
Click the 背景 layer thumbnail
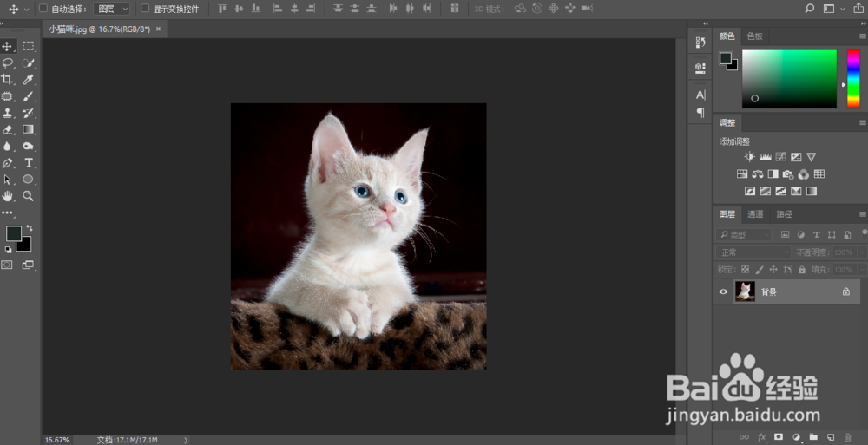pos(745,291)
